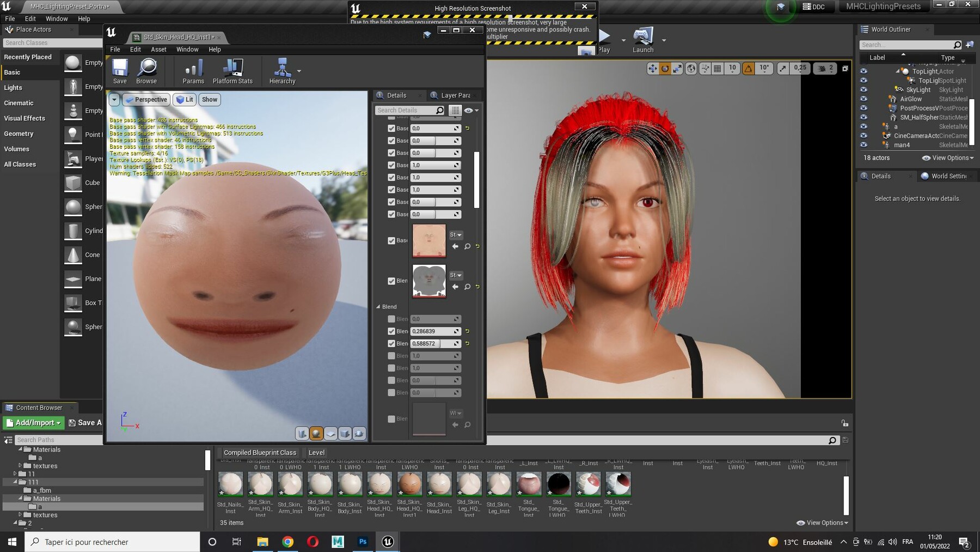Open the Hierarchy dropdown arrow
980x552 pixels.
pyautogui.click(x=299, y=71)
